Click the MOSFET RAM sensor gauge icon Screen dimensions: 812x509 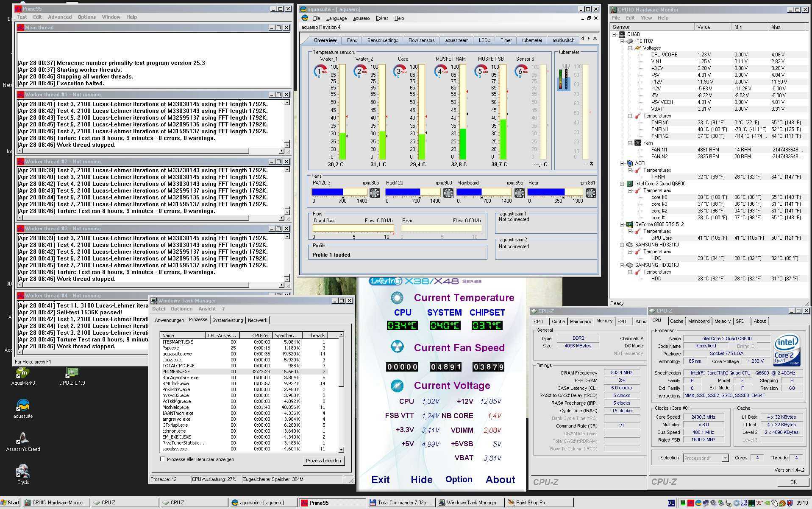coord(441,71)
